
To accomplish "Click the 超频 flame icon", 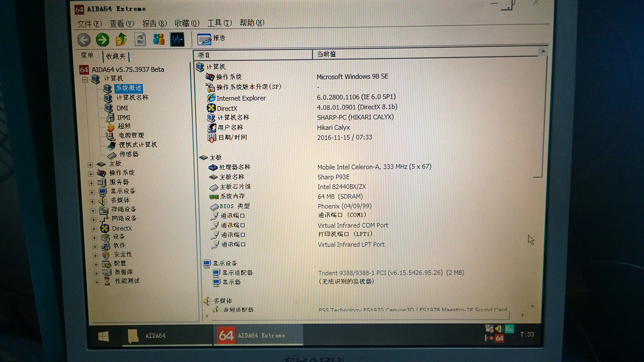I will click(111, 126).
